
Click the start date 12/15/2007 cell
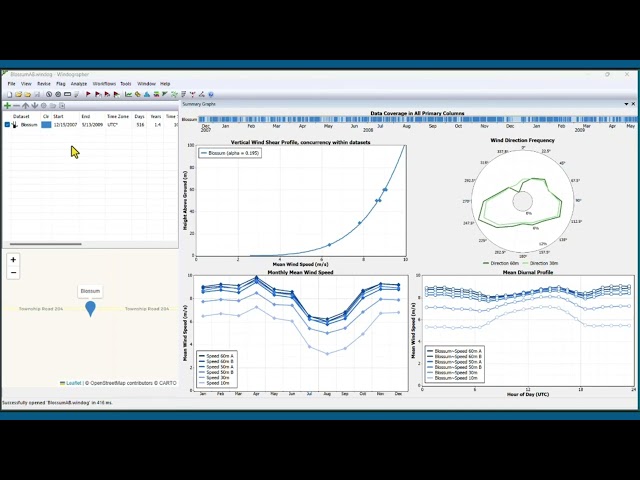coord(65,124)
